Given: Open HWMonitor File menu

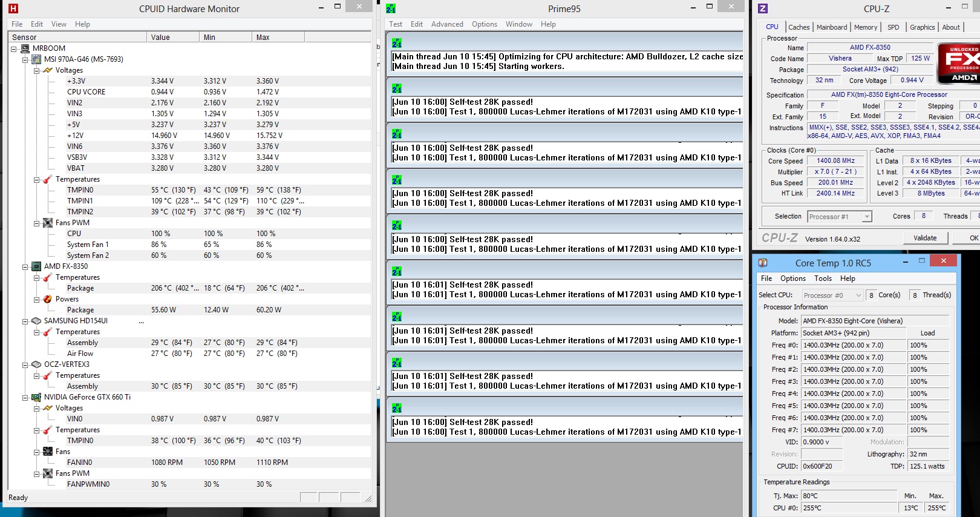Looking at the screenshot, I should 17,24.
